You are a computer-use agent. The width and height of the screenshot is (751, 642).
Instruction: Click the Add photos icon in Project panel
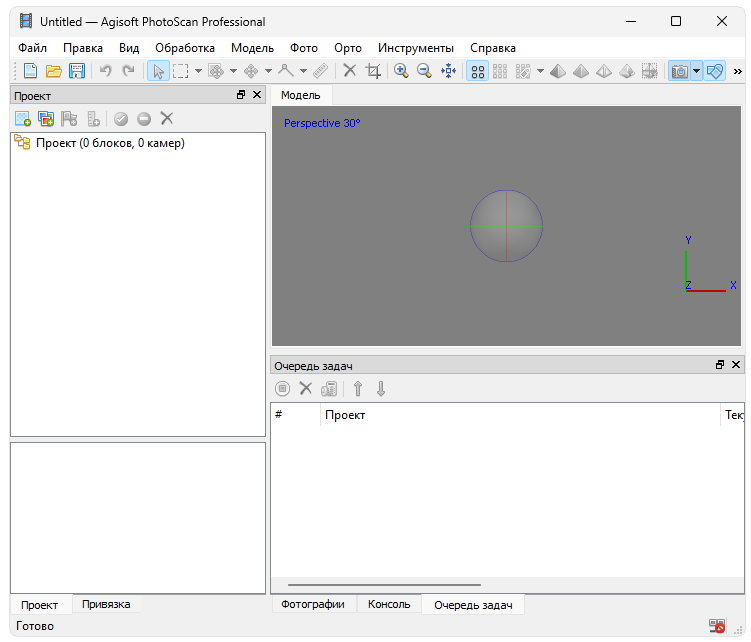46,119
